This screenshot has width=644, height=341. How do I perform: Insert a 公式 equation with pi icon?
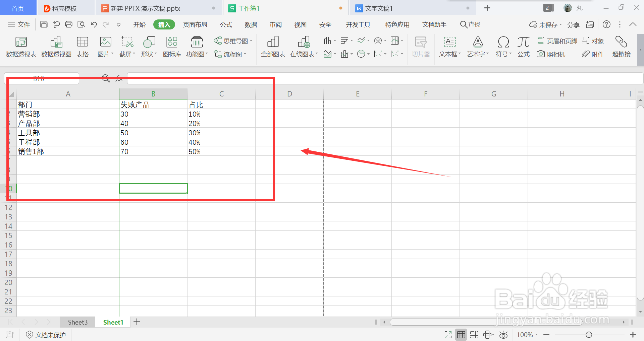pyautogui.click(x=523, y=47)
